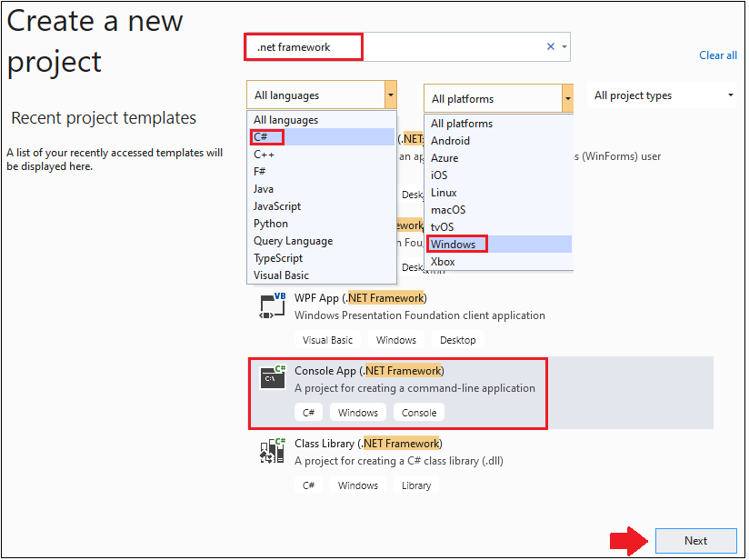Click the Clear all link

pos(718,55)
